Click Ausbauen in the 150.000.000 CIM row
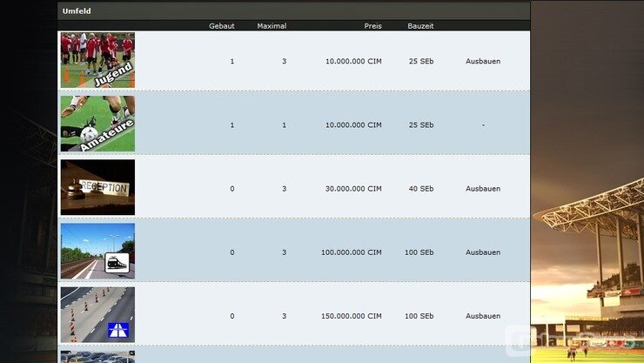 [x=483, y=316]
